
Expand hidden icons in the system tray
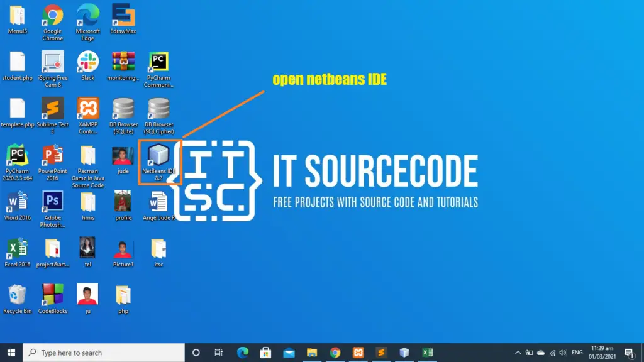tap(518, 353)
